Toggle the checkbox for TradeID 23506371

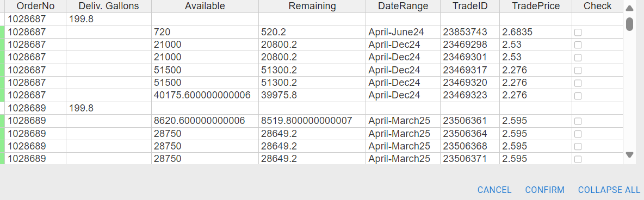[578, 159]
